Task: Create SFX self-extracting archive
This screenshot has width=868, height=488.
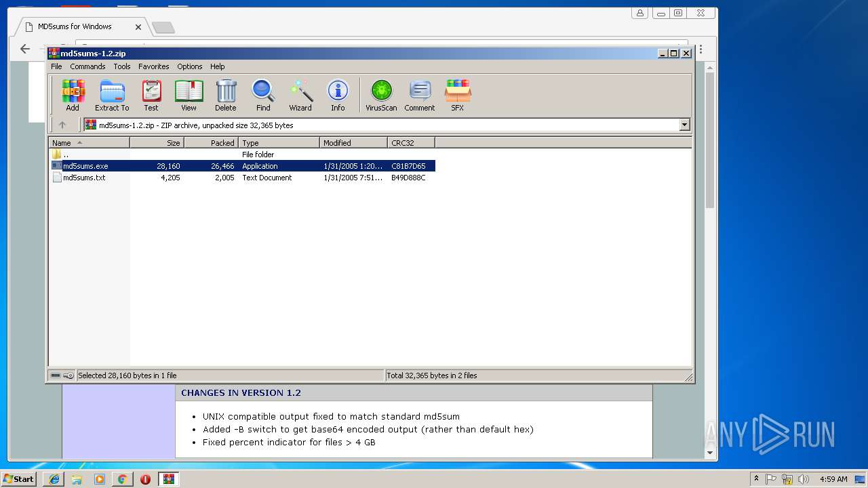Action: (x=458, y=95)
